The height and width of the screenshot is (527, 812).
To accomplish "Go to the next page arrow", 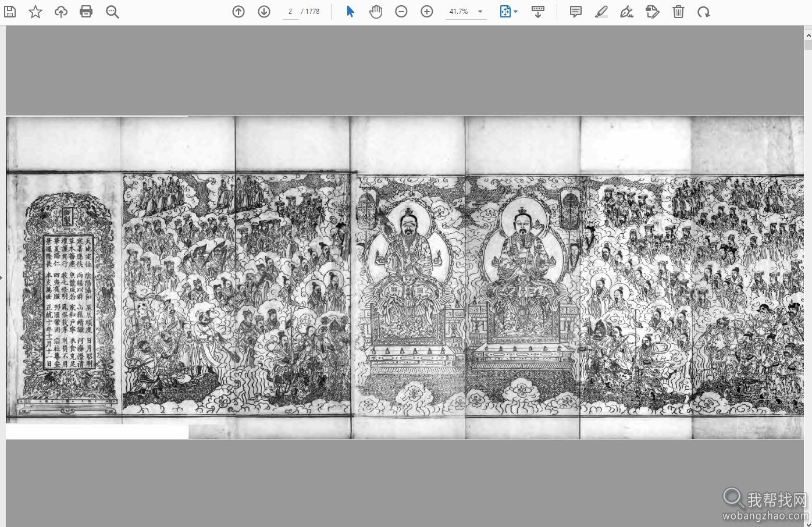I will tap(264, 12).
